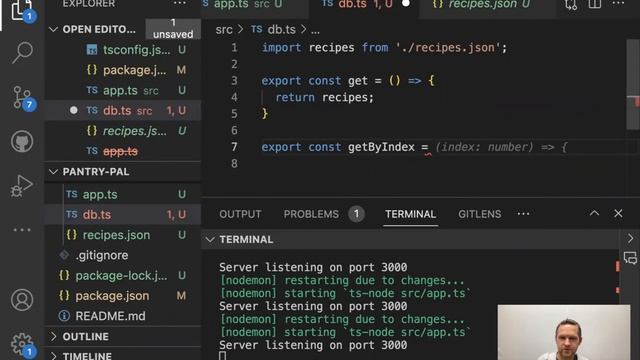Screen dimensions: 640x360
Task: Open the Explorer panel more actions ellipsis
Action: [180, 4]
